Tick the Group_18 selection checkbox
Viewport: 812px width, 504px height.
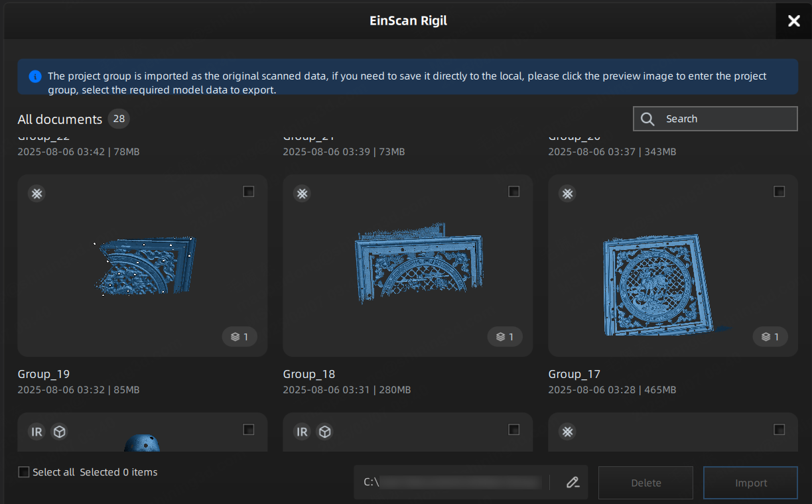point(513,192)
